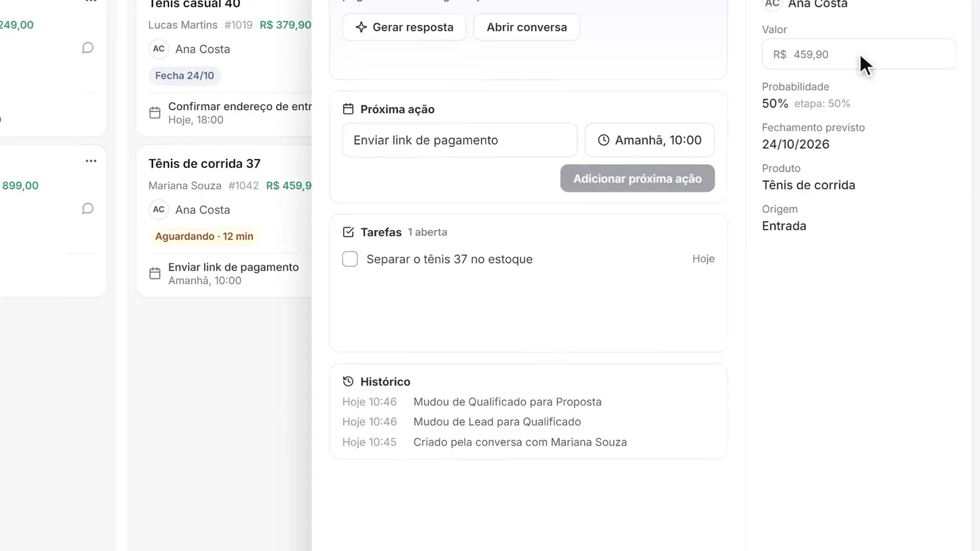Click the Origem value 'Entrada'
The height and width of the screenshot is (551, 980).
click(784, 226)
